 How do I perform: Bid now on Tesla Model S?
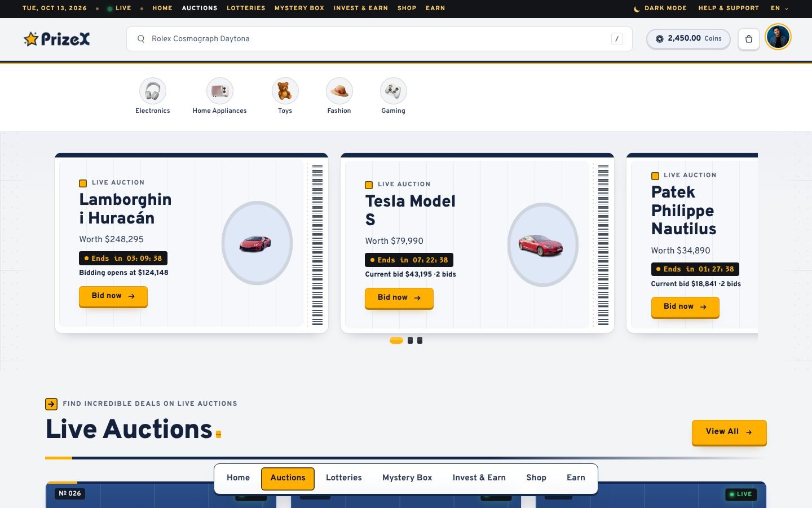coord(399,298)
